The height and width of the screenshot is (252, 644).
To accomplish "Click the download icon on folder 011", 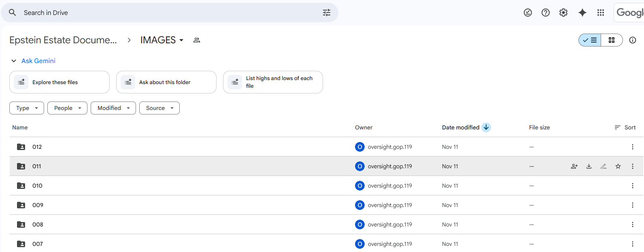I will [589, 166].
